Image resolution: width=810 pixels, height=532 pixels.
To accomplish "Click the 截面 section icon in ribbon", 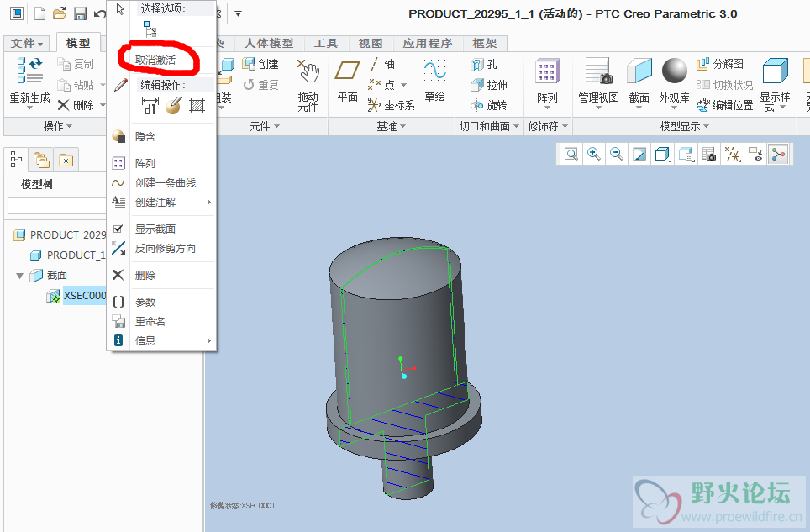I will (x=639, y=71).
